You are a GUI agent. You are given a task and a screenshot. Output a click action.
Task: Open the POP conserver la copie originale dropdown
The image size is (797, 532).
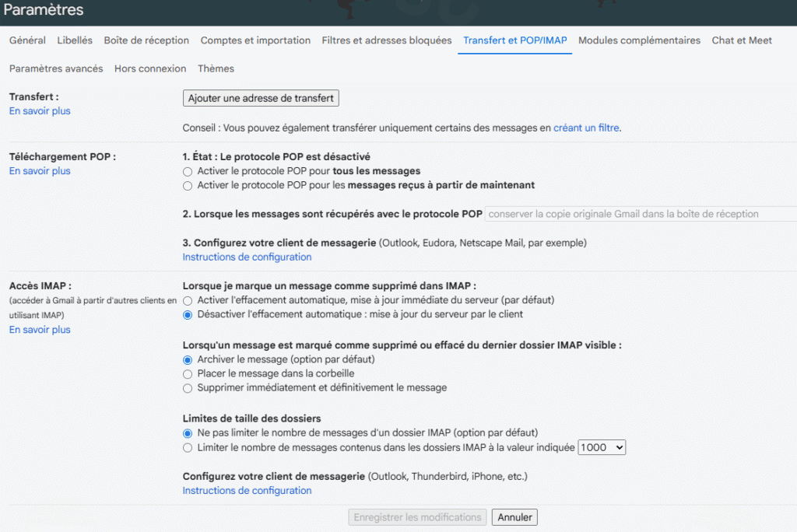click(x=640, y=214)
